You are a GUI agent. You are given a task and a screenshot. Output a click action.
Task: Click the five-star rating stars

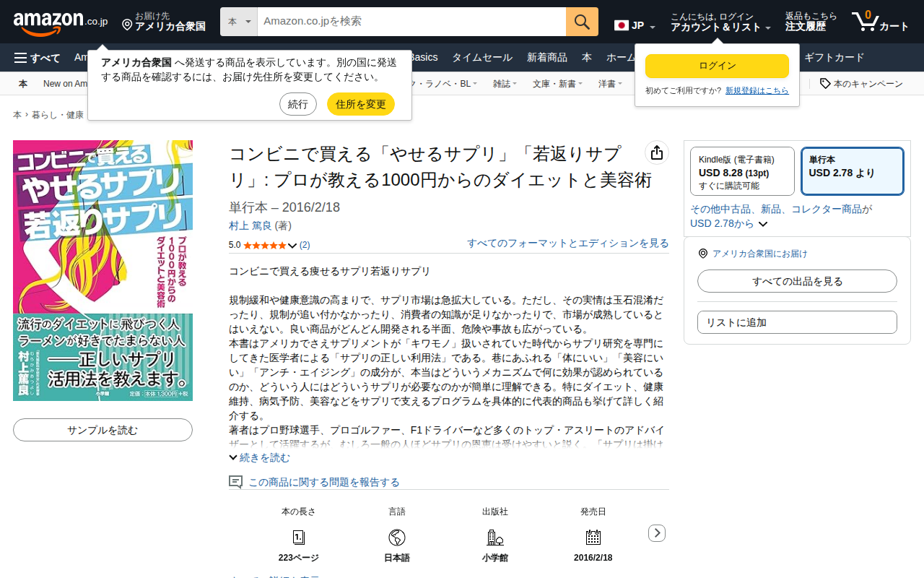click(x=265, y=245)
